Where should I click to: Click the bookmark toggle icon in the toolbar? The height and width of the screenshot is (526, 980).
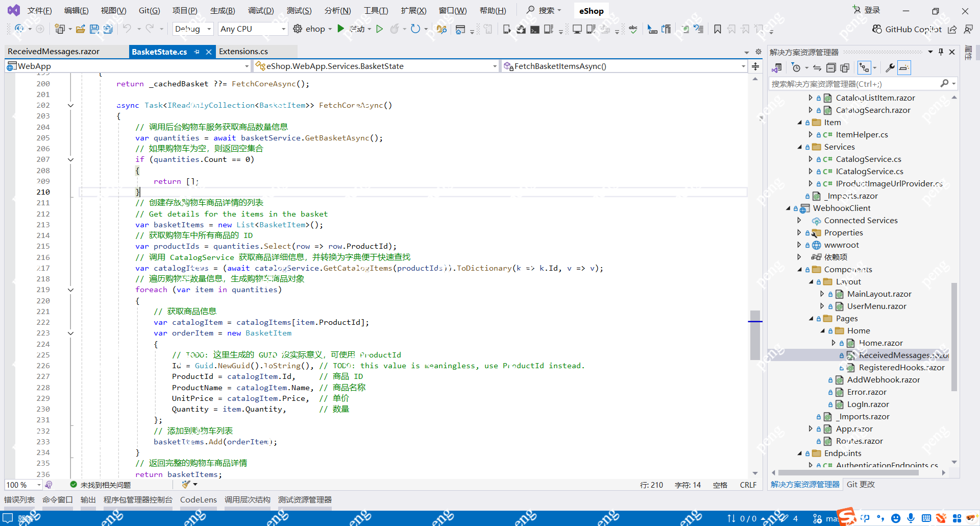coord(717,29)
